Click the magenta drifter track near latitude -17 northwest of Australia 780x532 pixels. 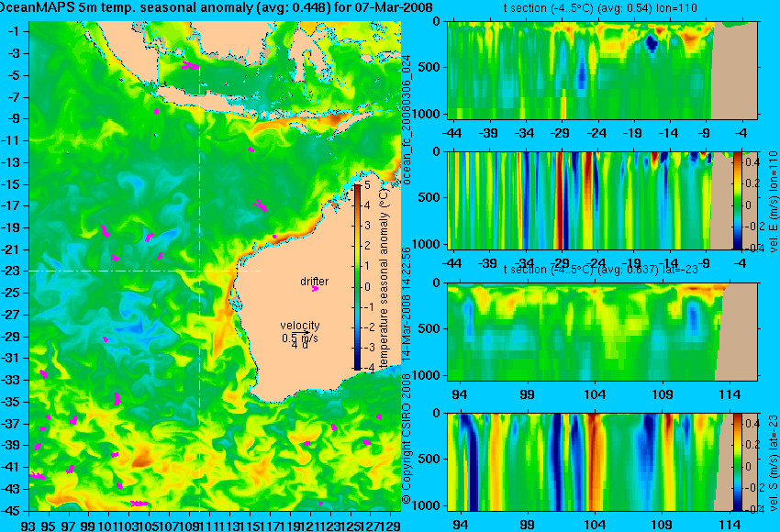(x=260, y=205)
